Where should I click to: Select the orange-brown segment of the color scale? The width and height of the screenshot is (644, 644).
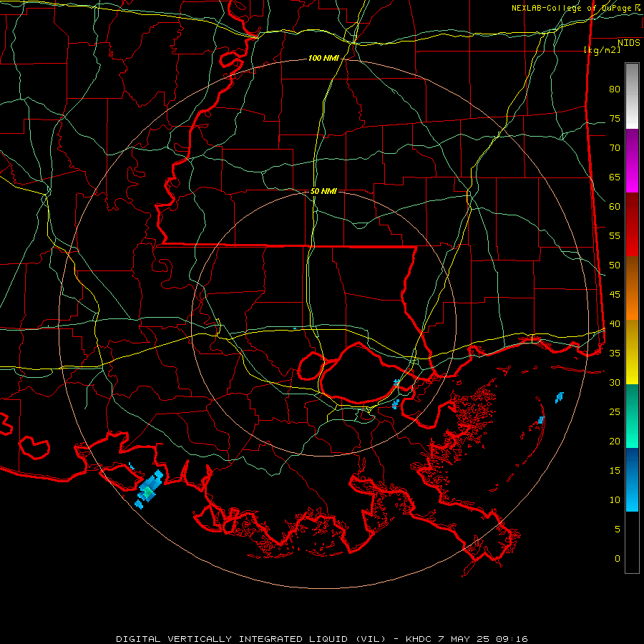tap(632, 288)
